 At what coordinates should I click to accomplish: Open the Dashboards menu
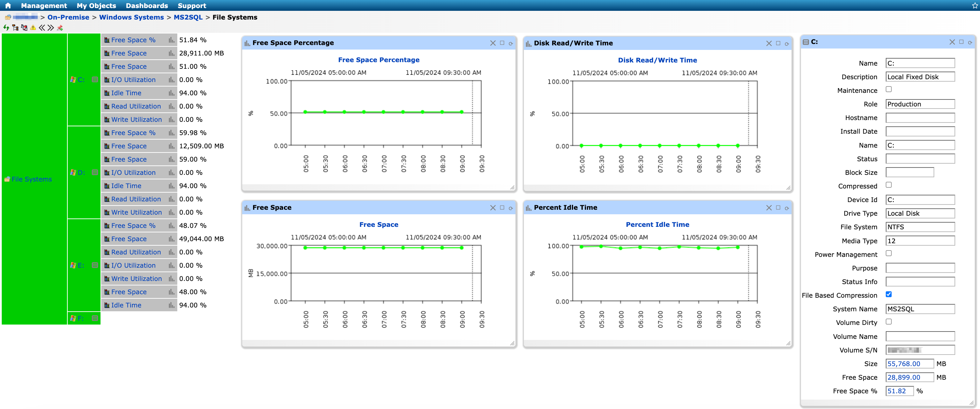click(x=147, y=5)
